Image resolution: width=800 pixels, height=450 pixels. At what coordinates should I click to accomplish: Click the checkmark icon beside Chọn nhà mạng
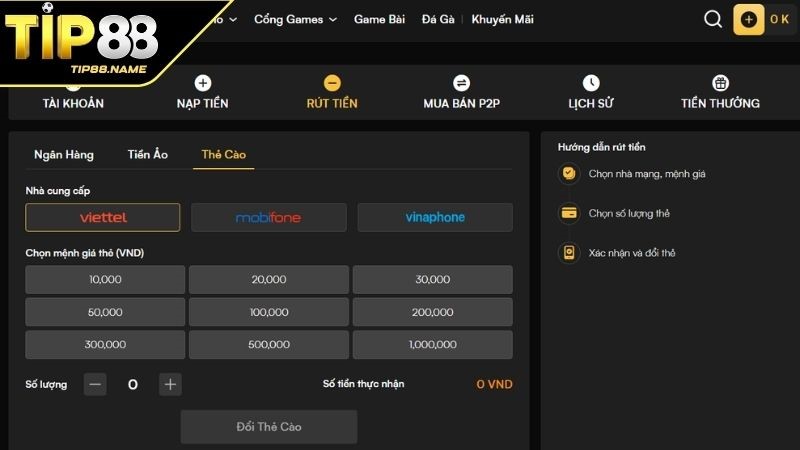coord(569,173)
